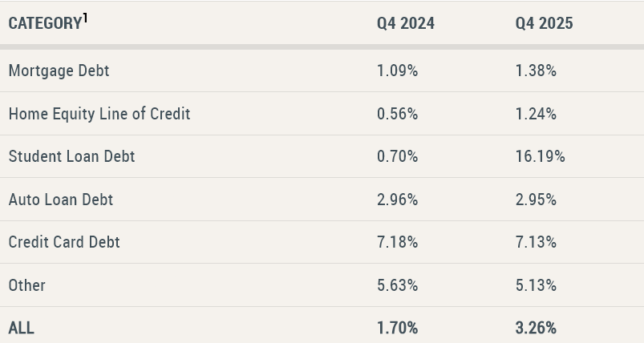This screenshot has height=343, width=644.
Task: Click the CATEGORY column header
Action: (43, 24)
